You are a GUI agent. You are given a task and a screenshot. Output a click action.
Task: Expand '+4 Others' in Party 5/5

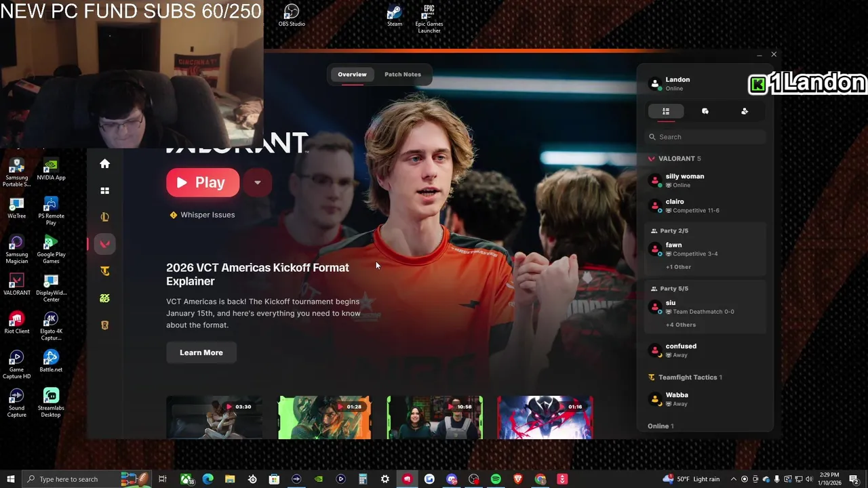pos(681,325)
